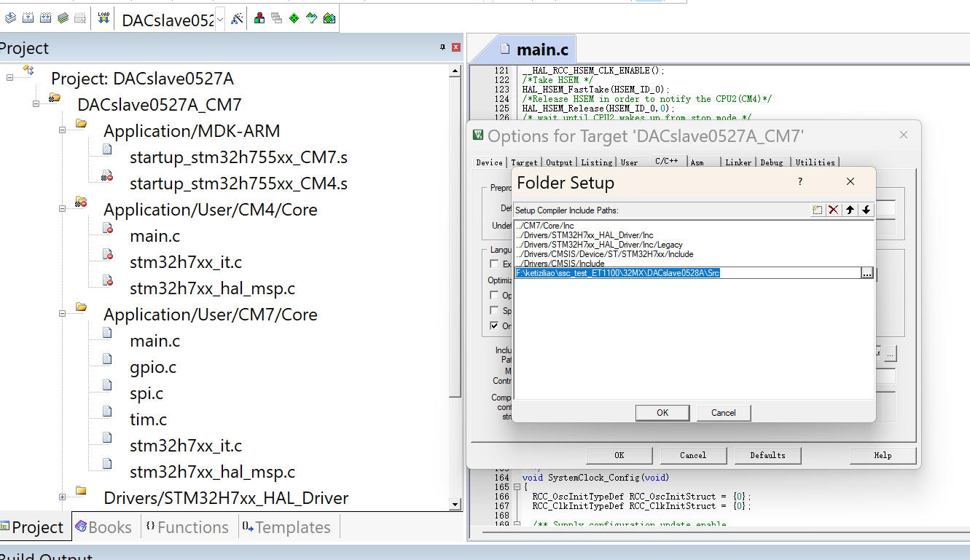The image size is (970, 560).
Task: Open Batch Build from the toolbar
Action: tap(63, 18)
